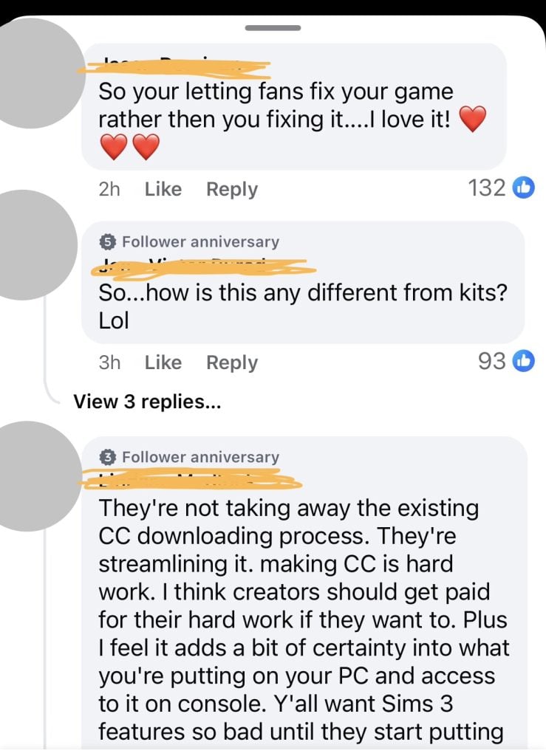Screen dimensions: 546x756
Task: Show the 93 reactions count
Action: (x=491, y=362)
